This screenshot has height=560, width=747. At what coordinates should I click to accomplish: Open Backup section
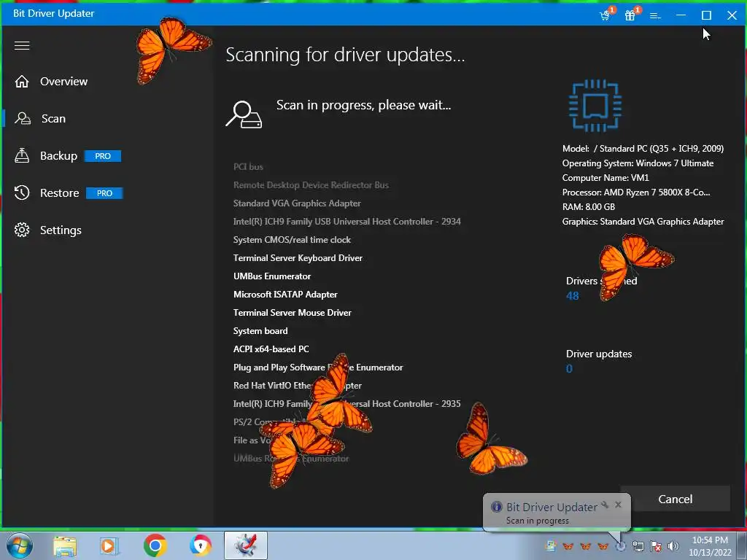coord(58,156)
